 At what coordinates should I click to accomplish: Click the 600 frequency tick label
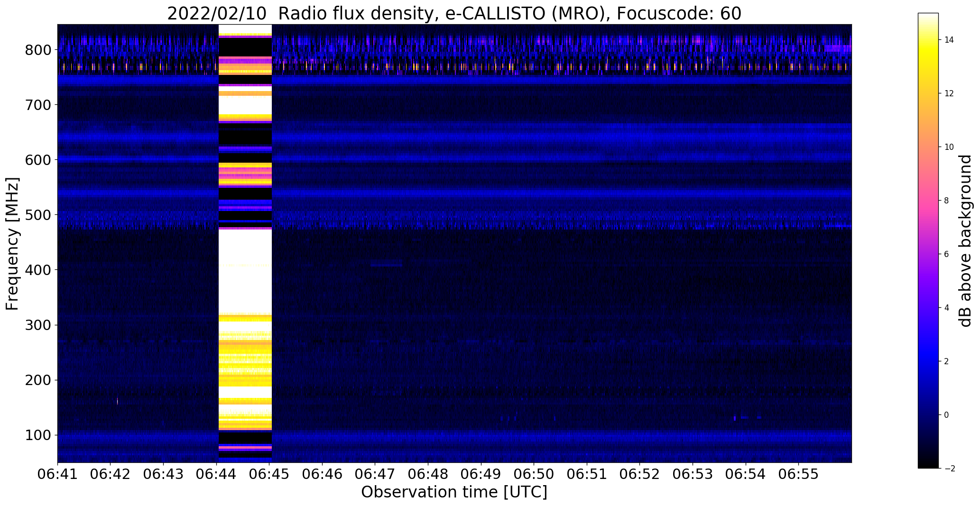(37, 160)
